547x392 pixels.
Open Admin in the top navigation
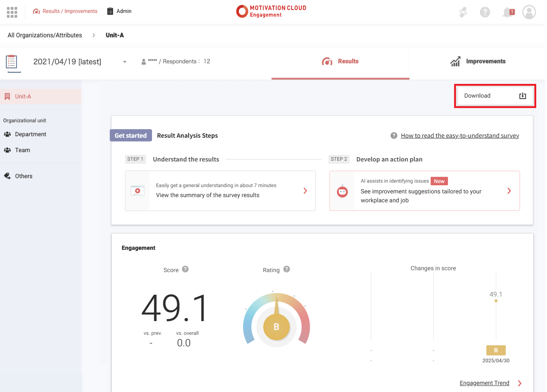[x=119, y=11]
